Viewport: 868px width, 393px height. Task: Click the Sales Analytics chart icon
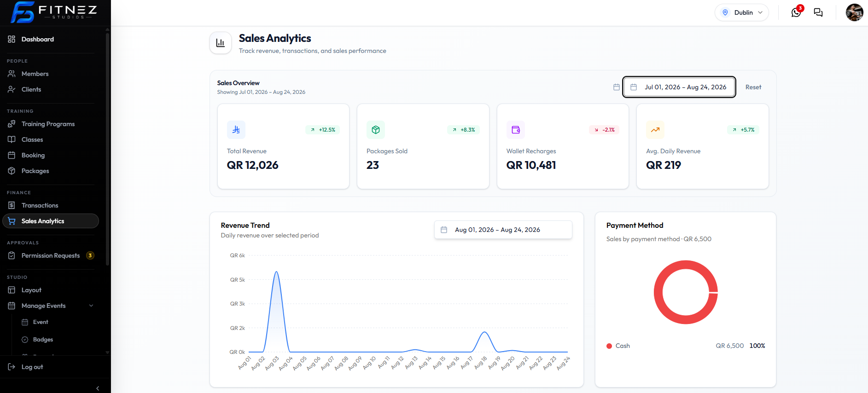tap(221, 43)
